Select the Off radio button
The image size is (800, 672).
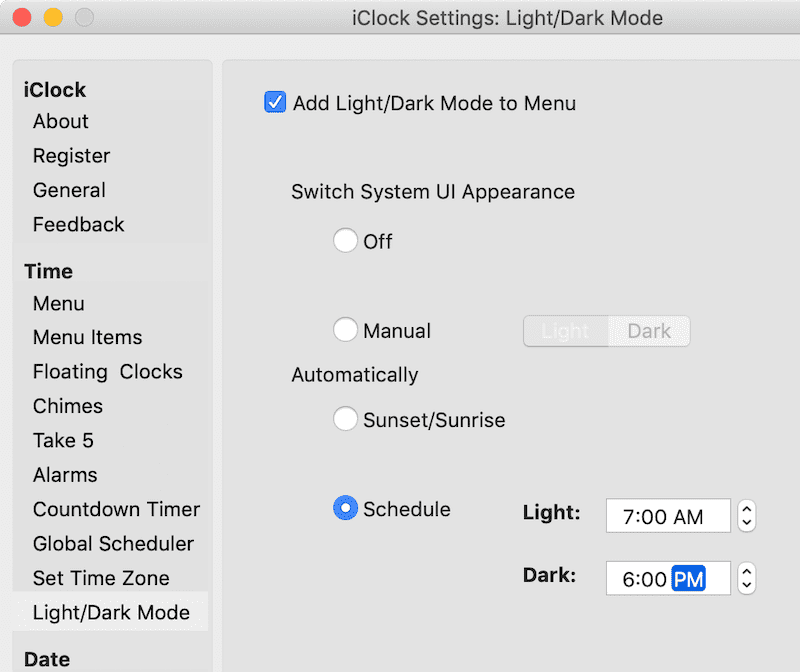(345, 240)
